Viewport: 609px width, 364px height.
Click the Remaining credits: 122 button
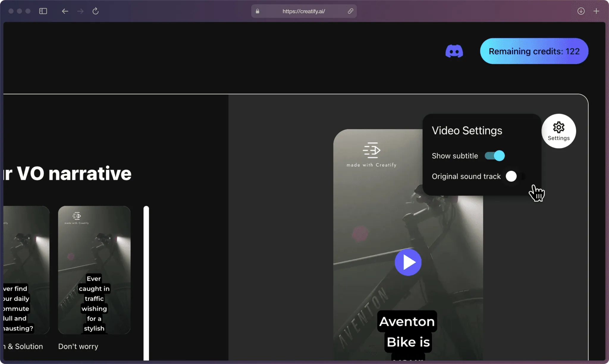(x=534, y=51)
